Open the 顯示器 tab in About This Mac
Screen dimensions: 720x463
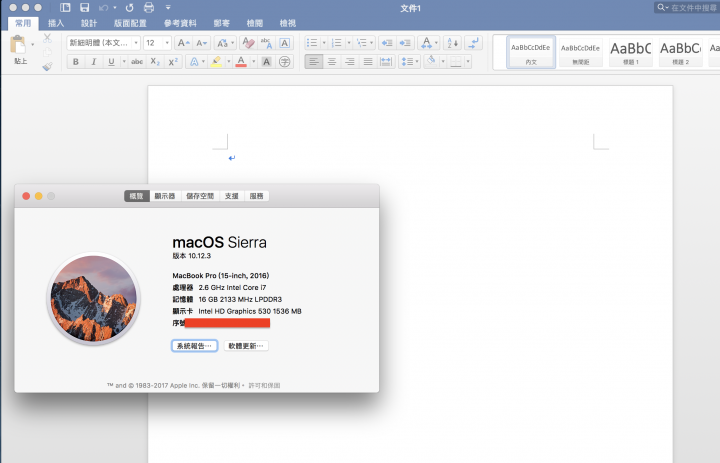click(165, 196)
